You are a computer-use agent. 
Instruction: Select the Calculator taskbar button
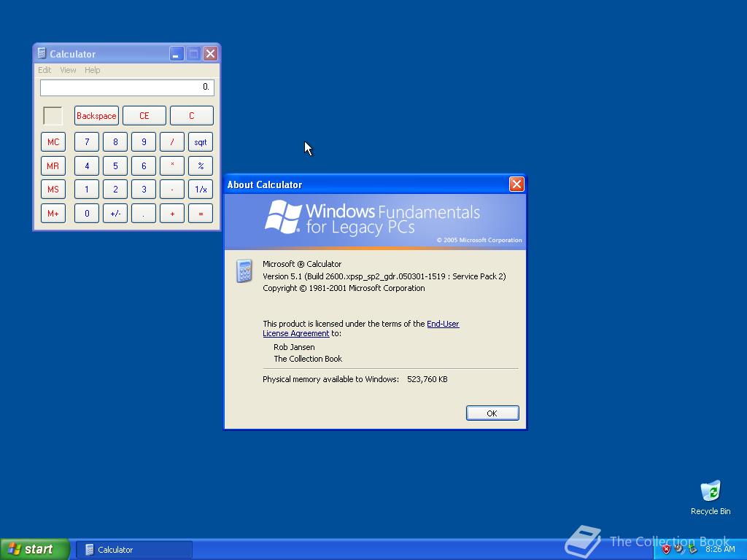(134, 550)
